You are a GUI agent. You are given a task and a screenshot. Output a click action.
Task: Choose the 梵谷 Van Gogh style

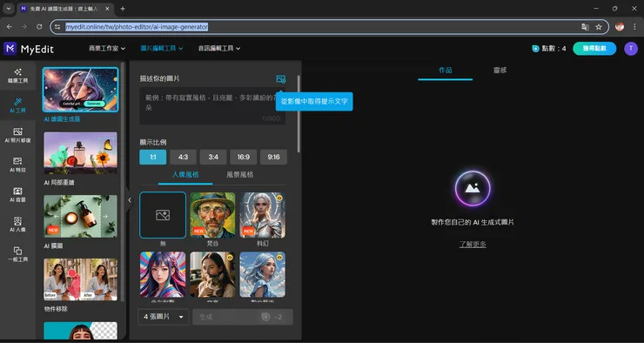[212, 215]
